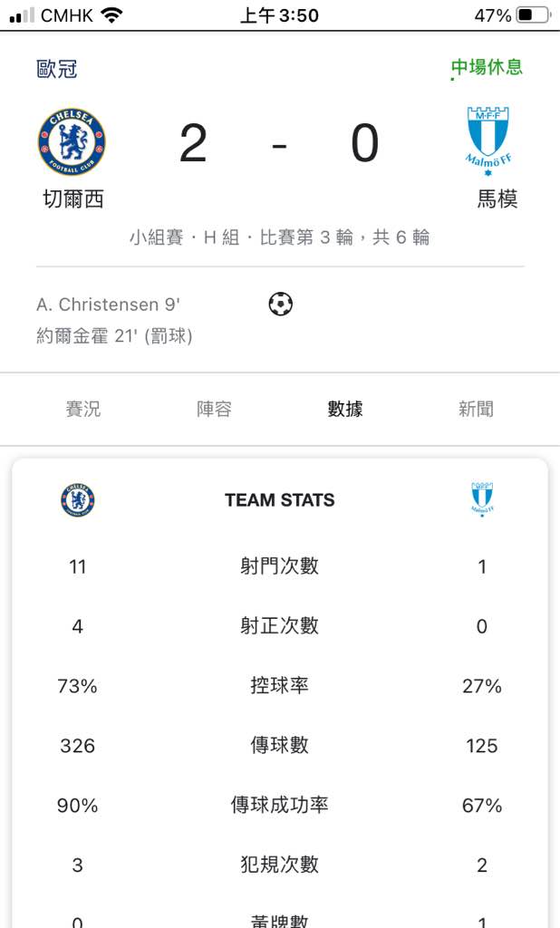Tap the soccer ball goal icon
Screen dimensions: 560x928
(x=281, y=304)
